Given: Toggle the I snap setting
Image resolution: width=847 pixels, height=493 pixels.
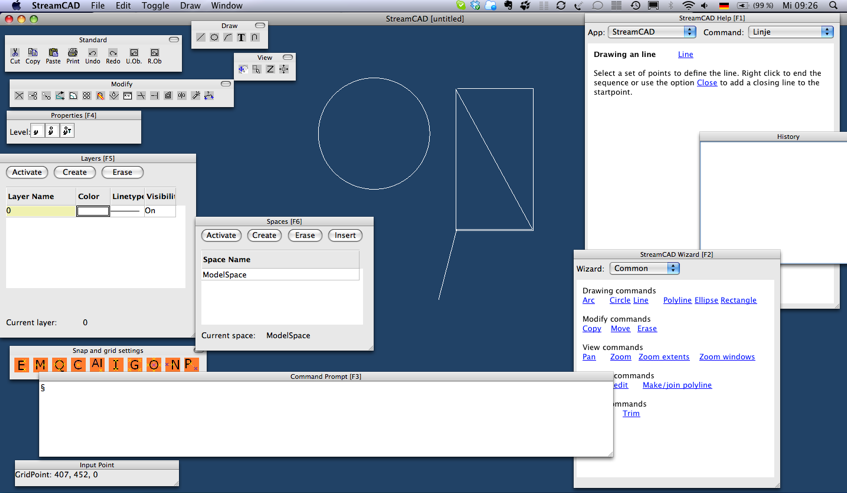Looking at the screenshot, I should (116, 365).
